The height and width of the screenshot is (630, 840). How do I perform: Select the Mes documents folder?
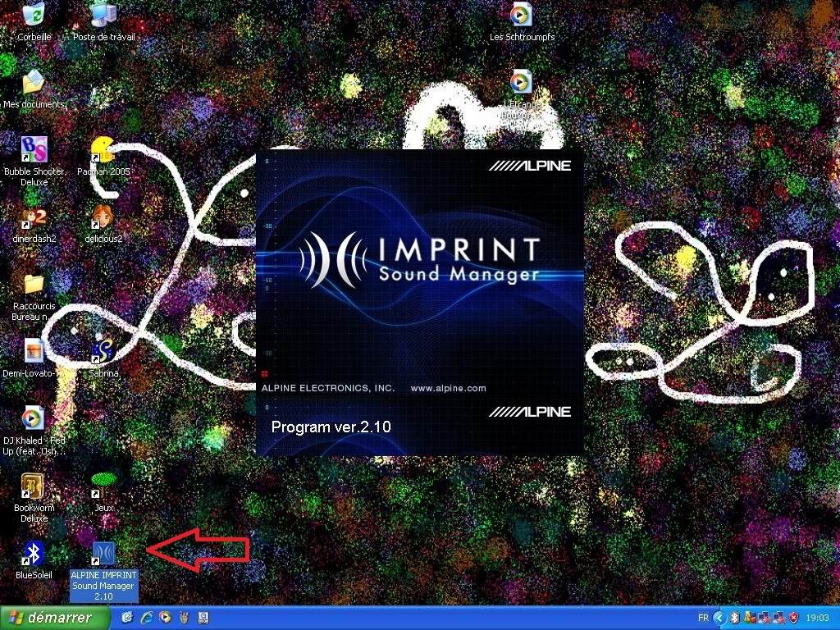34,83
